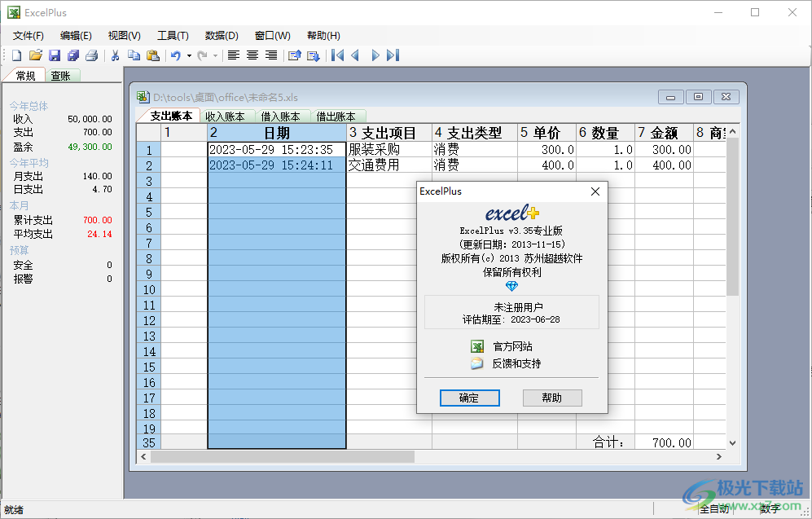Open the 编辑(E) menu

76,36
